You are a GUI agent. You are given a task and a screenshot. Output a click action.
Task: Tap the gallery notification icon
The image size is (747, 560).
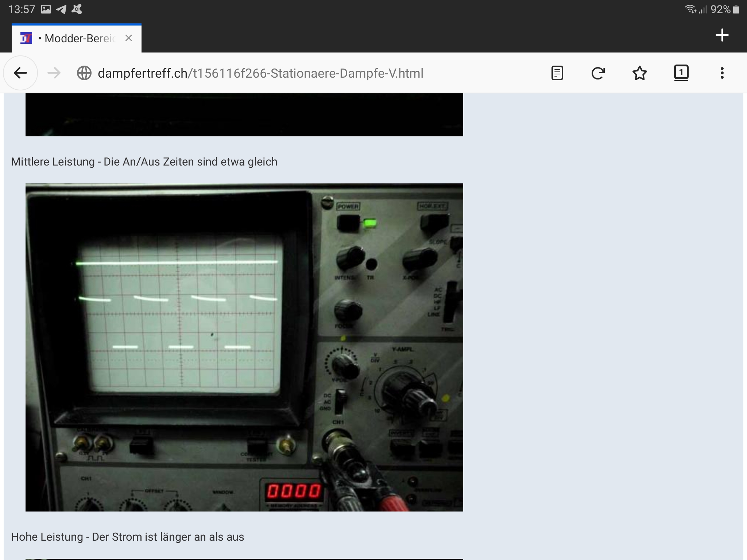[x=46, y=9]
